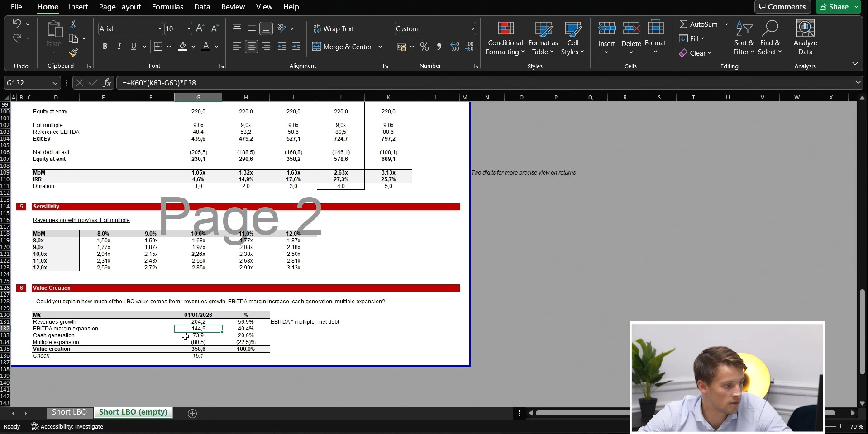Toggle Italic formatting
The image size is (868, 434).
pyautogui.click(x=119, y=46)
